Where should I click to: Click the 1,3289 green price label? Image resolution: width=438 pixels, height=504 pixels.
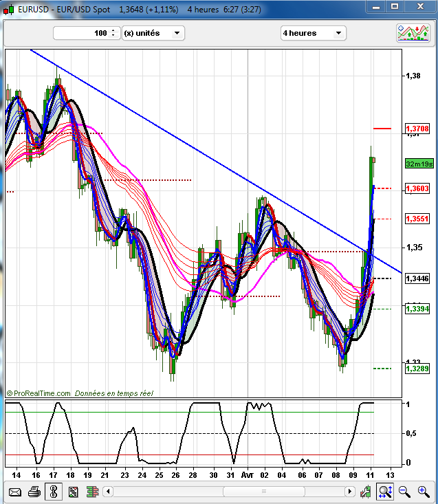click(417, 369)
